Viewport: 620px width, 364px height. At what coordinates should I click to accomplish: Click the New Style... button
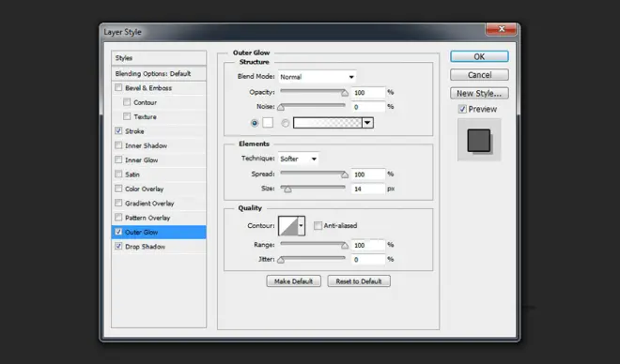(x=479, y=93)
